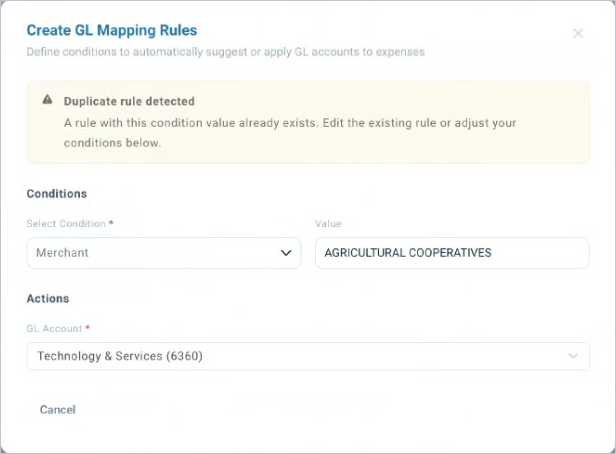Focus the AGRICULTURAL COOPERATIVES value field
Screen dimensions: 616x454
pos(452,253)
